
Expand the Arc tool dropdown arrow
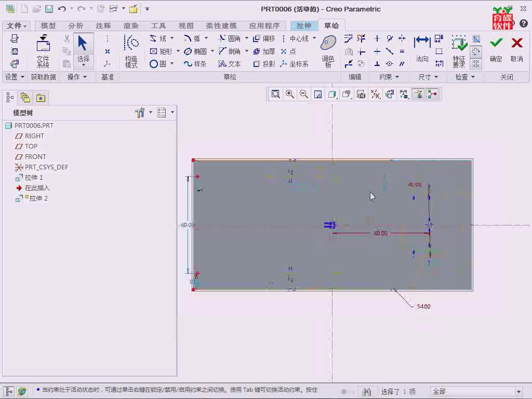coord(206,38)
